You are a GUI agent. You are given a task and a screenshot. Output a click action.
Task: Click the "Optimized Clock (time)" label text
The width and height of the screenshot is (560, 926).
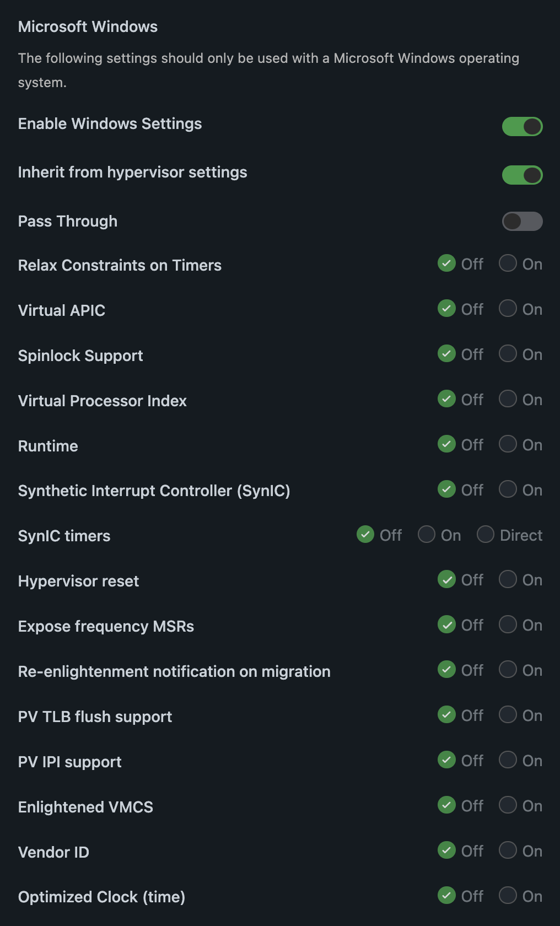[x=101, y=897]
